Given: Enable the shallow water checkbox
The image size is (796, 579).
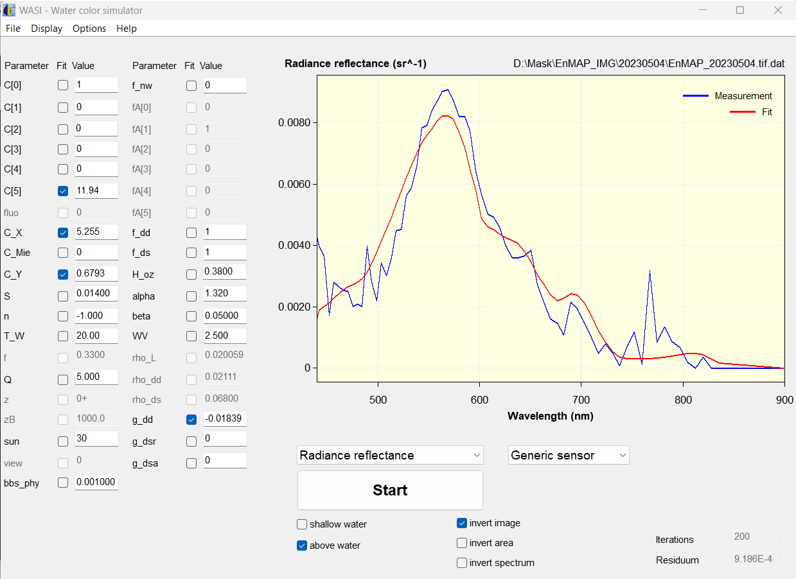Looking at the screenshot, I should coord(302,524).
